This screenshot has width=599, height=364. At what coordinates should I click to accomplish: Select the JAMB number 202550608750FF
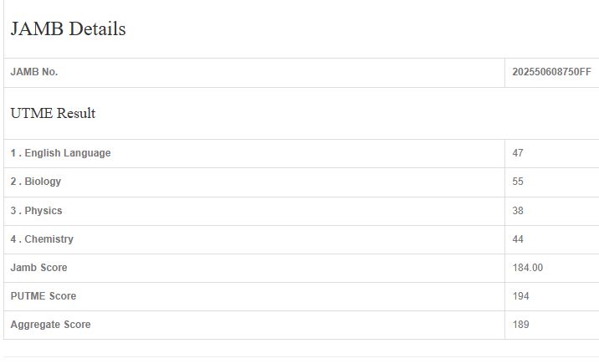[551, 73]
